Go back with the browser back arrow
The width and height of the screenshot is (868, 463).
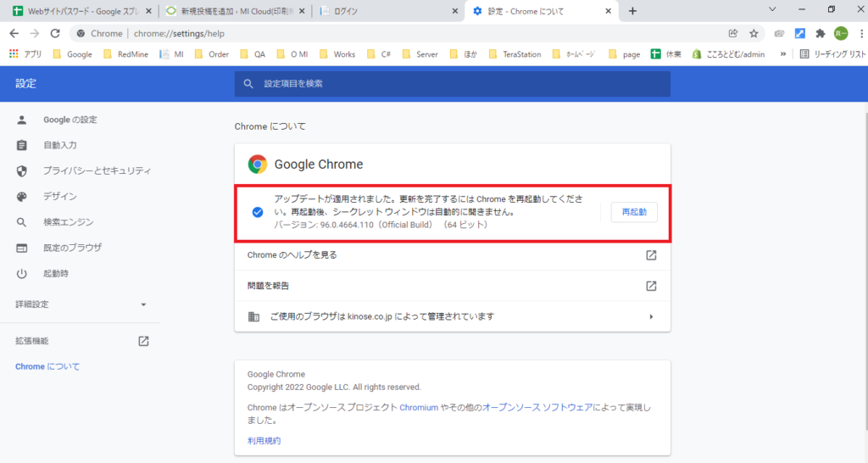14,33
